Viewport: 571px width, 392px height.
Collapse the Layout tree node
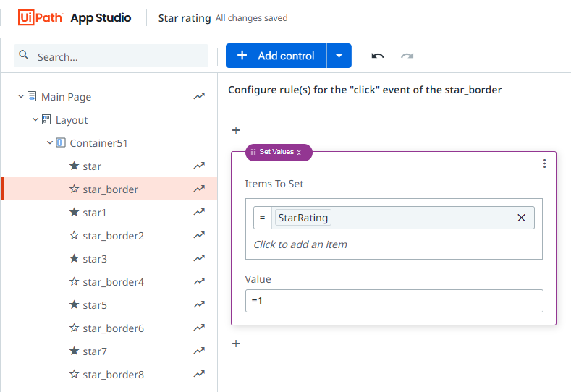[35, 120]
